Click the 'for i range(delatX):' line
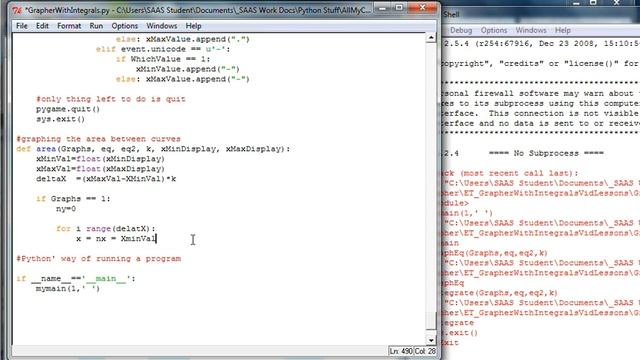 click(106, 229)
